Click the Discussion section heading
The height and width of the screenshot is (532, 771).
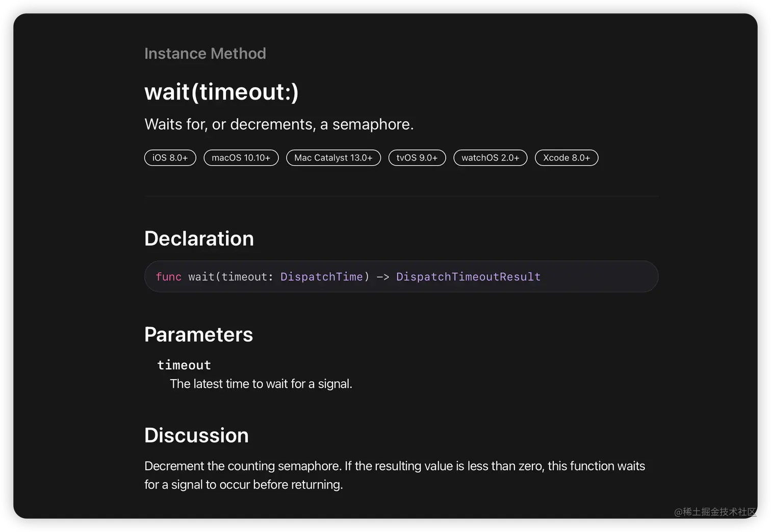[196, 436]
